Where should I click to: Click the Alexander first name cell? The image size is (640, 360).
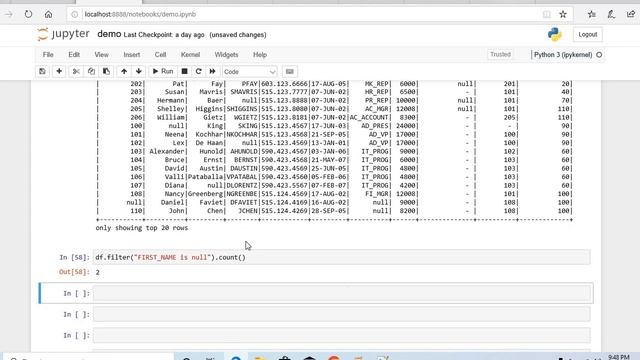(167, 151)
